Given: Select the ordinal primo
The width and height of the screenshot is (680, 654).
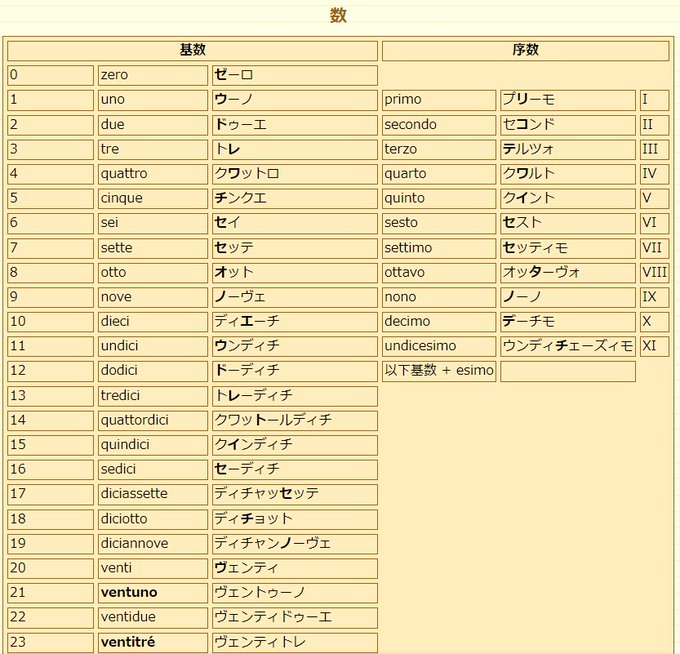Looking at the screenshot, I should click(x=403, y=100).
